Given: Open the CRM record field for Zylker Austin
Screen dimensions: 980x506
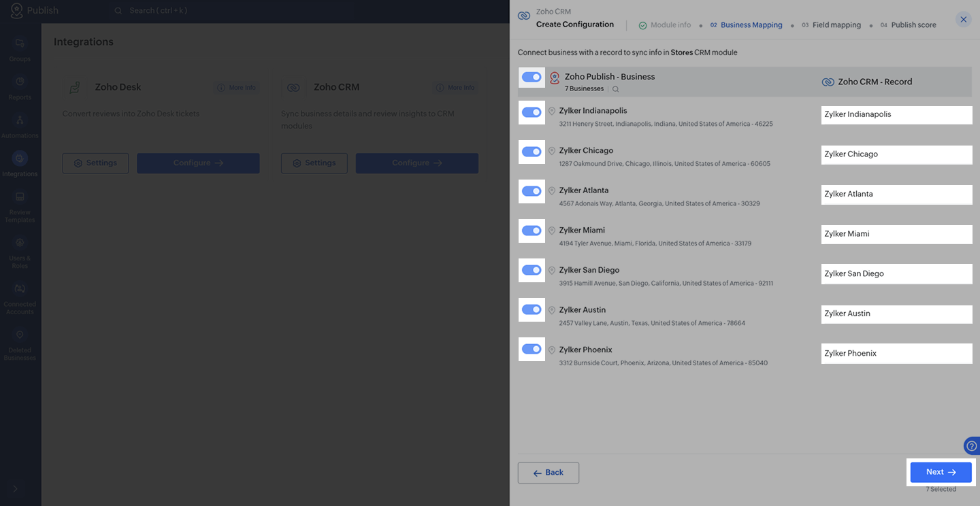Looking at the screenshot, I should tap(897, 314).
